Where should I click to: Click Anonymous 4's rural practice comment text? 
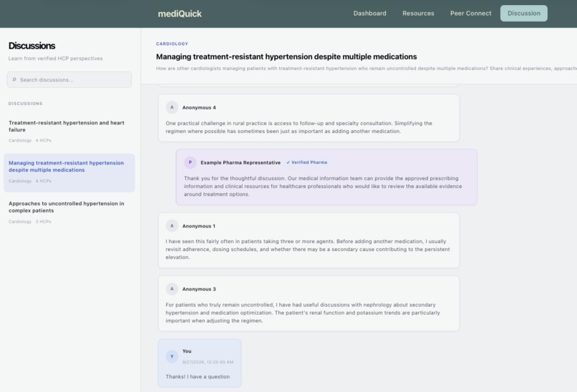click(x=299, y=127)
